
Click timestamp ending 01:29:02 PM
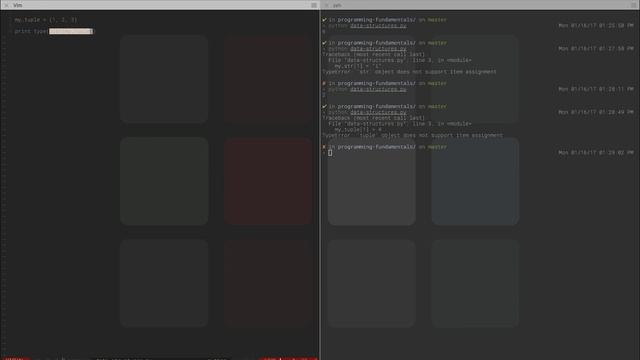click(596, 153)
